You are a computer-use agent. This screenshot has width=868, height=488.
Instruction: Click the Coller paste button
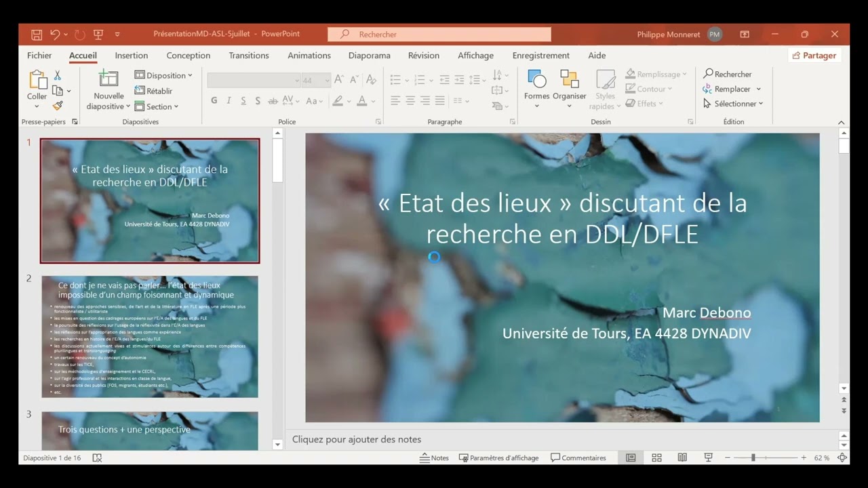37,87
